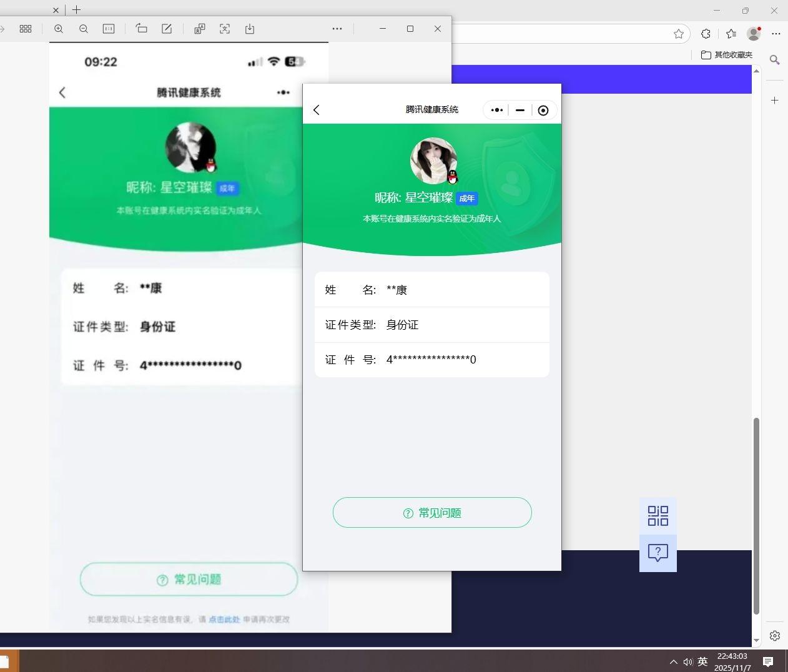Open the mini-program ellipsis menu

click(x=498, y=110)
